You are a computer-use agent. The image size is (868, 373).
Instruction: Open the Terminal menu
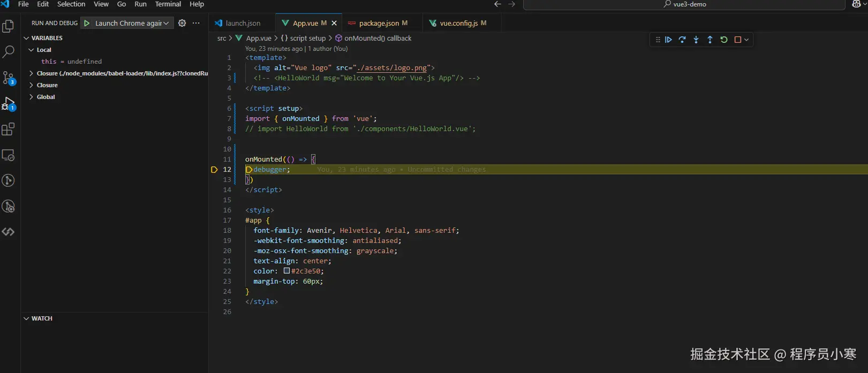[x=168, y=4]
